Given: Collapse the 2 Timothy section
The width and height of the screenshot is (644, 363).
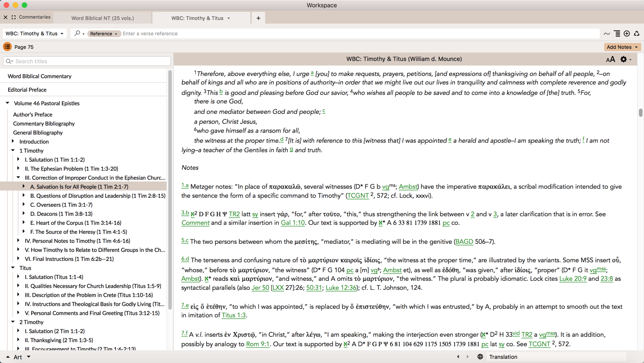Looking at the screenshot, I should pyautogui.click(x=13, y=322).
